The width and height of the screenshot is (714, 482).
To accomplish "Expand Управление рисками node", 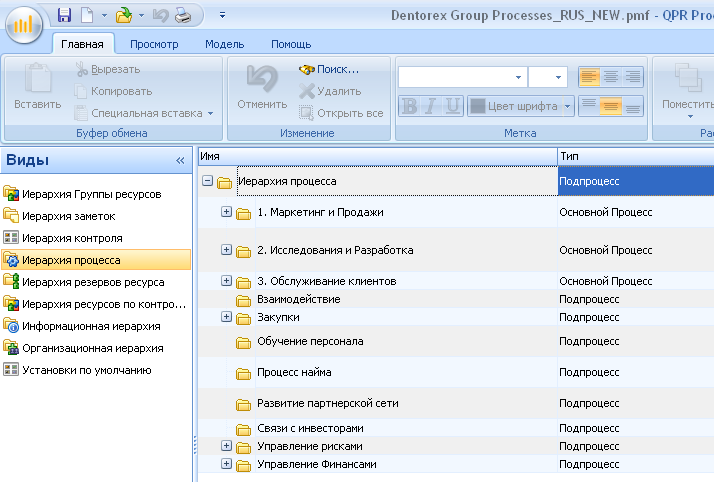I will pyautogui.click(x=226, y=446).
